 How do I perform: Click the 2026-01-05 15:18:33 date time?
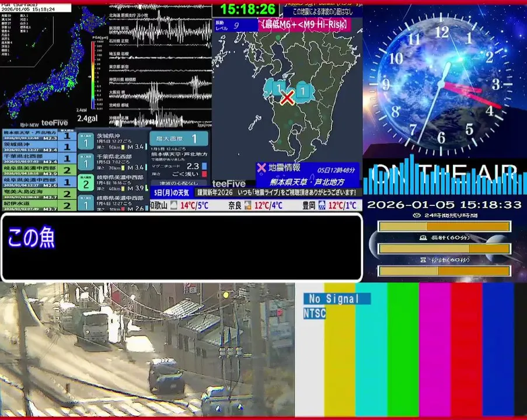(x=444, y=204)
